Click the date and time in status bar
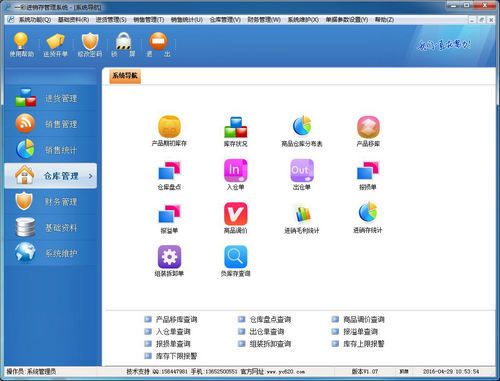 click(x=451, y=371)
